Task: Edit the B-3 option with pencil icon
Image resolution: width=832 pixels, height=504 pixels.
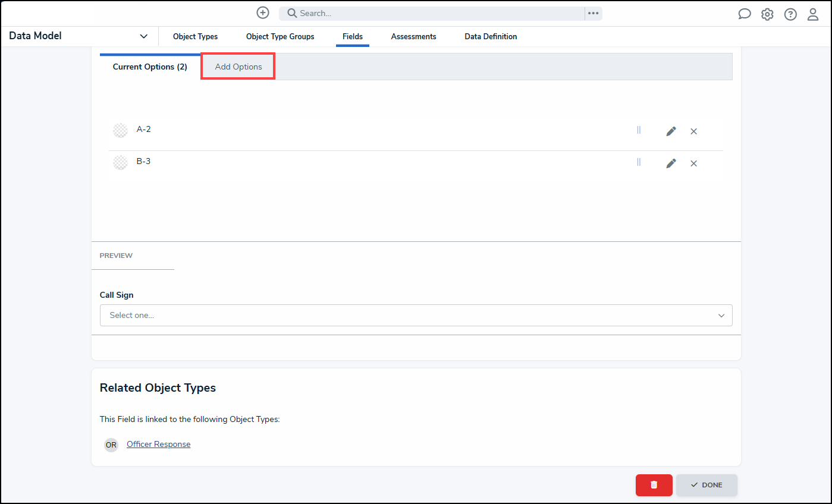Action: pos(671,163)
